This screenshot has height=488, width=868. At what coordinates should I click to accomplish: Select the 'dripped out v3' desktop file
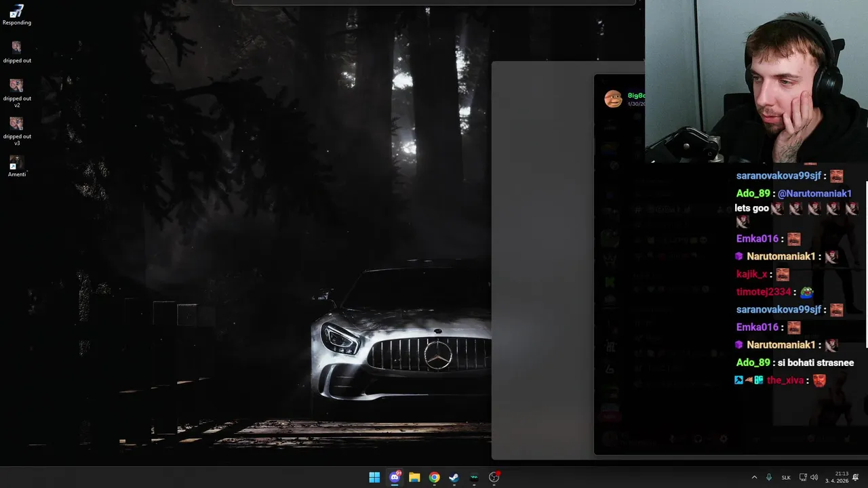click(17, 131)
